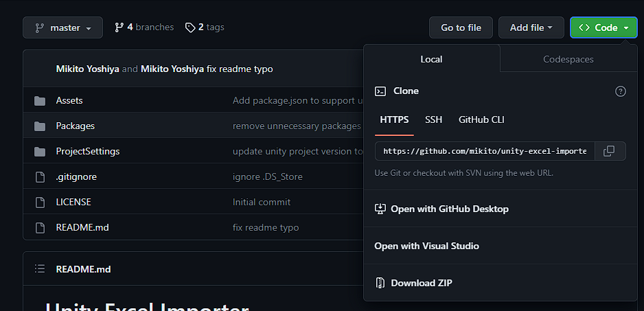Click the second Mikito Yoshiya author link
The width and height of the screenshot is (644, 311).
(x=172, y=69)
